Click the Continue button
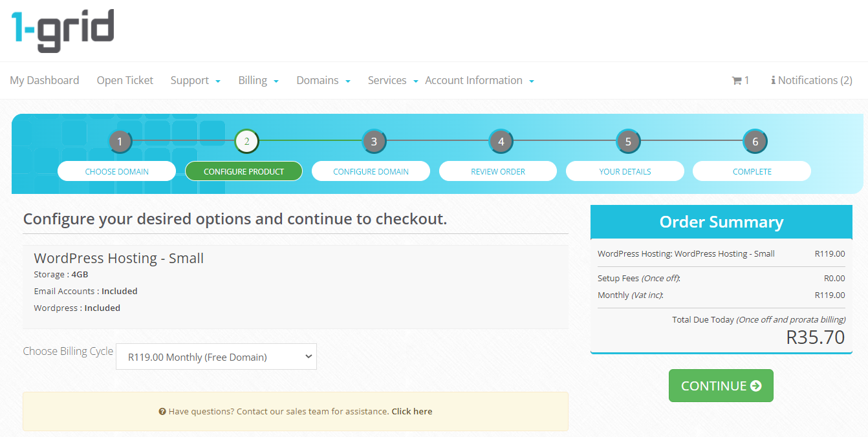Viewport: 868px width, 437px height. click(721, 386)
